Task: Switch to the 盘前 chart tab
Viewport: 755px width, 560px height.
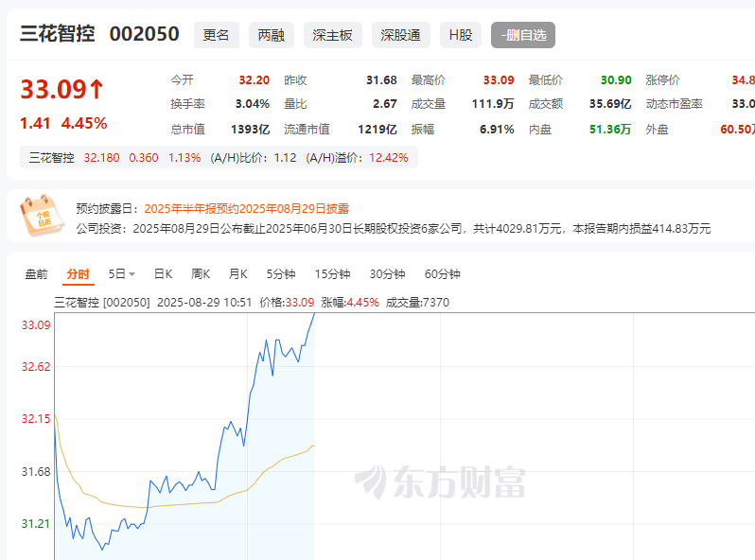Action: pyautogui.click(x=36, y=274)
